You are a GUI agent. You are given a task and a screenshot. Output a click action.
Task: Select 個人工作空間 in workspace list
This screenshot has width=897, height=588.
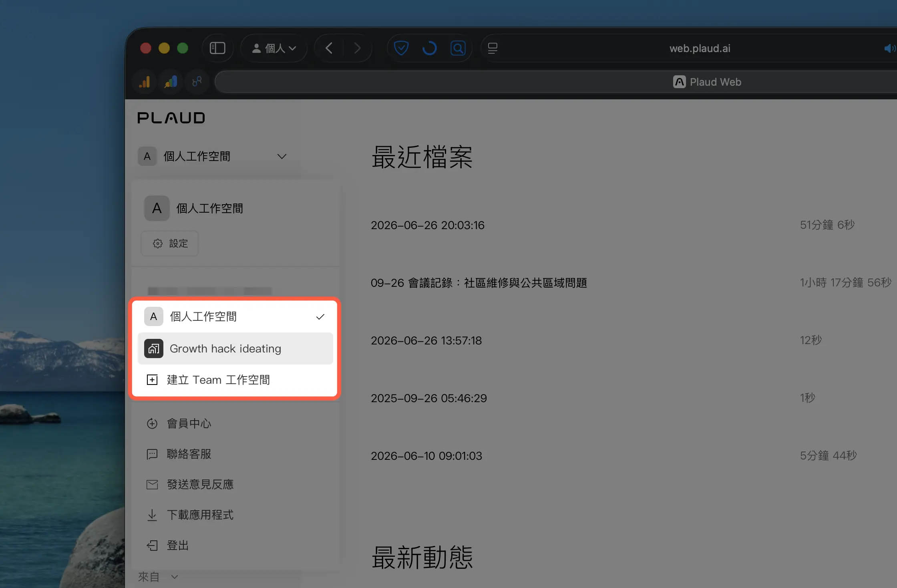point(235,316)
